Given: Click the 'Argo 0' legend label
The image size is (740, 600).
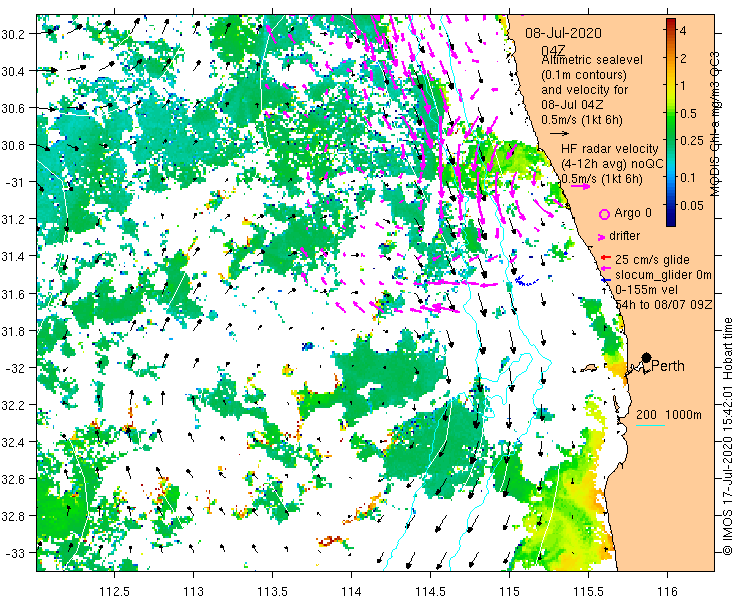Looking at the screenshot, I should (632, 213).
